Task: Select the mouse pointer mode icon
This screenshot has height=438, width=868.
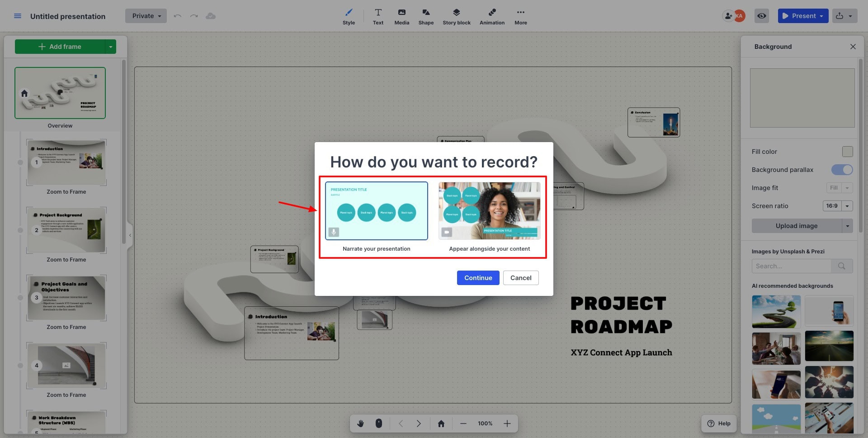Action: [379, 424]
